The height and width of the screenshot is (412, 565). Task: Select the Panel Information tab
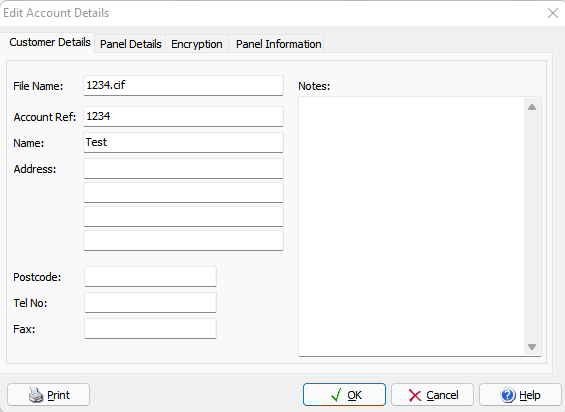pyautogui.click(x=278, y=44)
